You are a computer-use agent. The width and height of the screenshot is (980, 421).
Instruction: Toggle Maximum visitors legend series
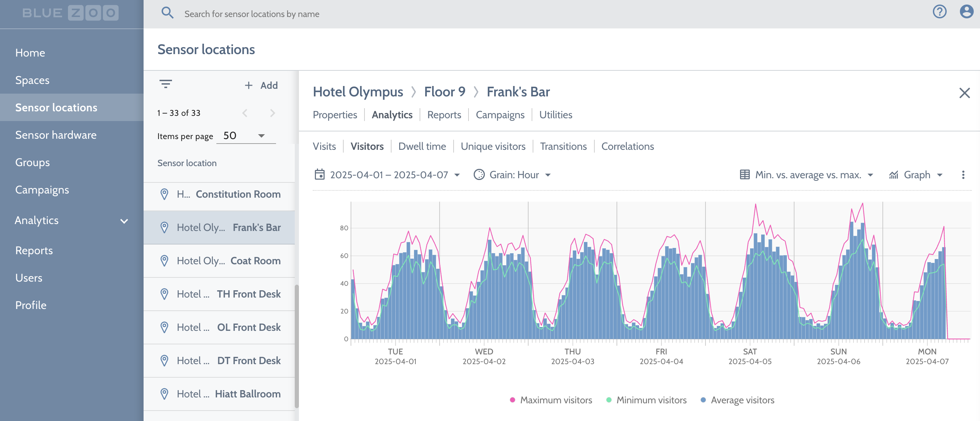click(551, 400)
